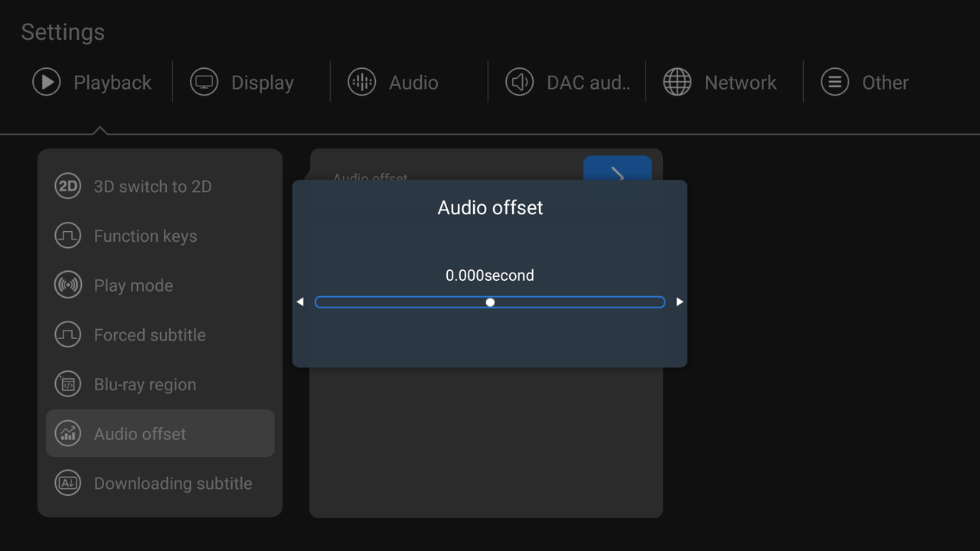Click the Blu-ray region icon
The width and height of the screenshot is (980, 551).
click(x=68, y=384)
